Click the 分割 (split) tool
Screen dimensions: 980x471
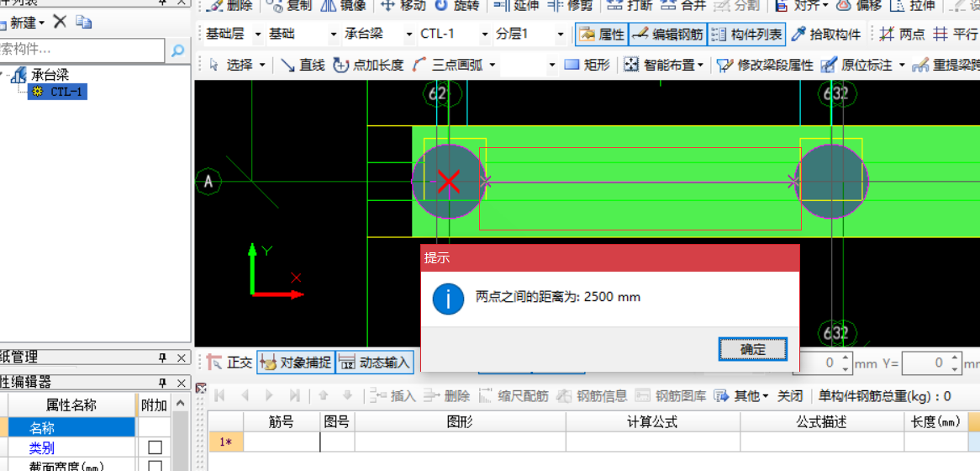pyautogui.click(x=737, y=6)
